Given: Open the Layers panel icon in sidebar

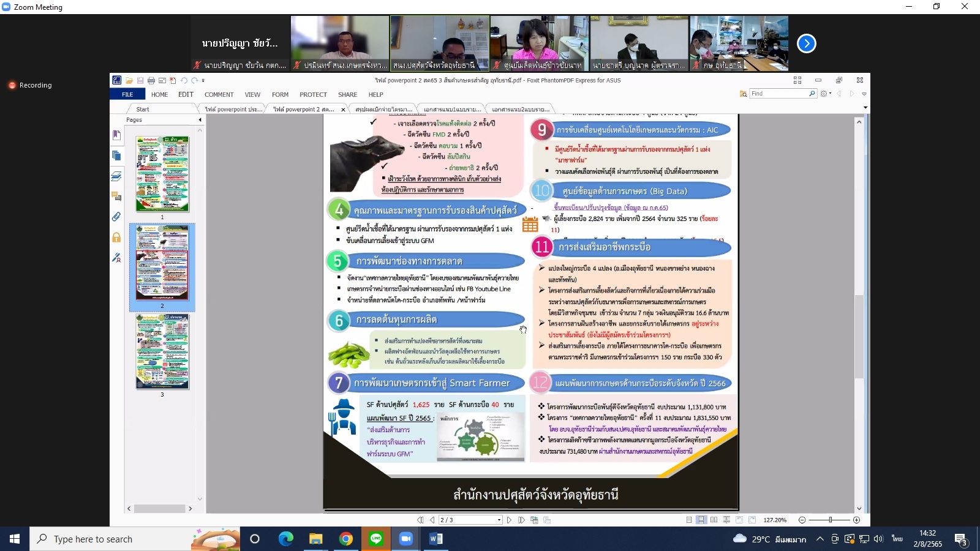Looking at the screenshot, I should click(116, 176).
